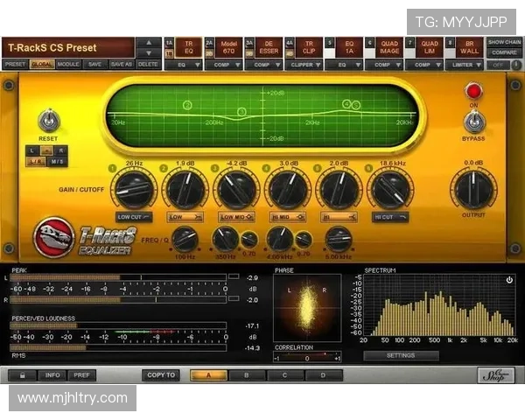
Task: Flip the Bypass toggle switch
Action: 473,122
